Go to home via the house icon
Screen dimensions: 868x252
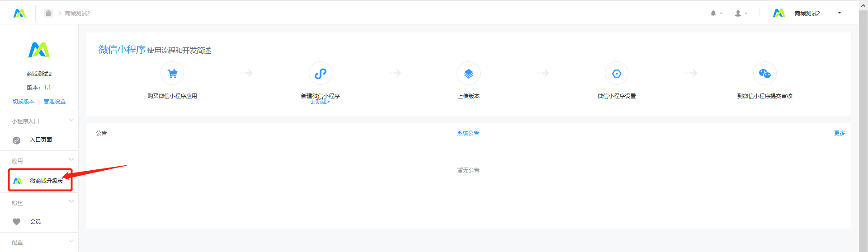click(x=48, y=13)
